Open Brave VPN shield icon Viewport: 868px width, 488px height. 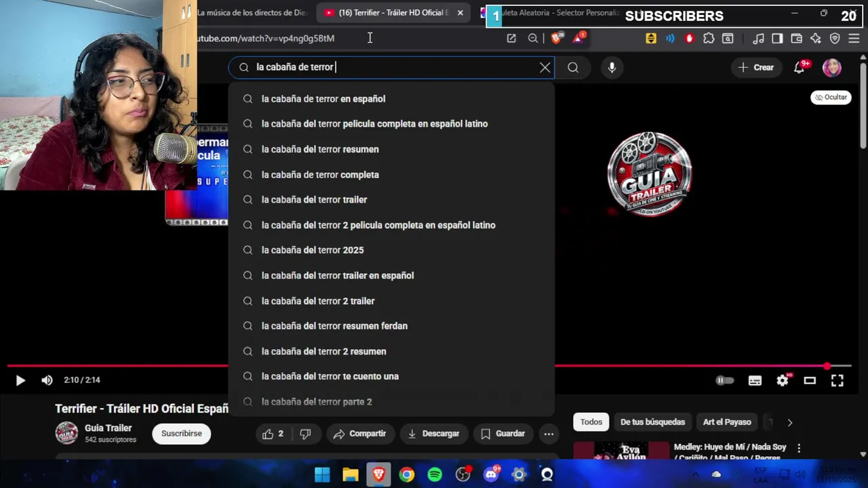coord(835,39)
